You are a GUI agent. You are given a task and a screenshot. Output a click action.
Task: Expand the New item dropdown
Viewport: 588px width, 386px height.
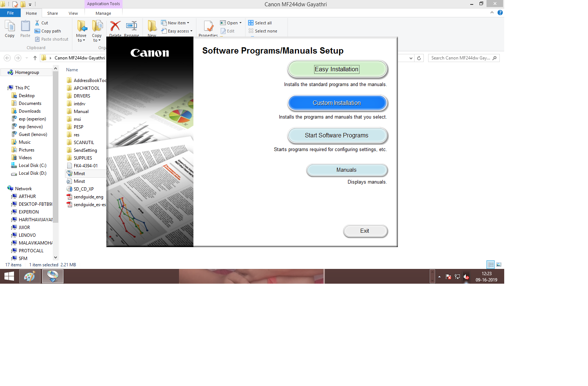175,23
